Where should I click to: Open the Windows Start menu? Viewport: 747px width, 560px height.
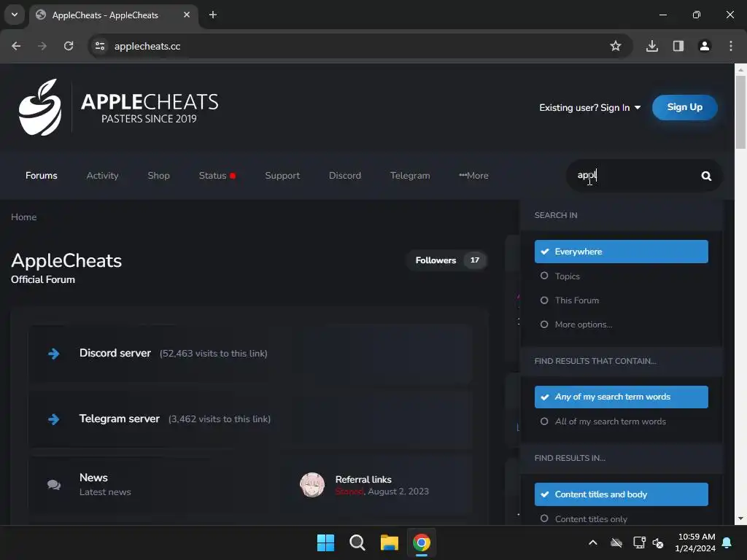coord(326,542)
